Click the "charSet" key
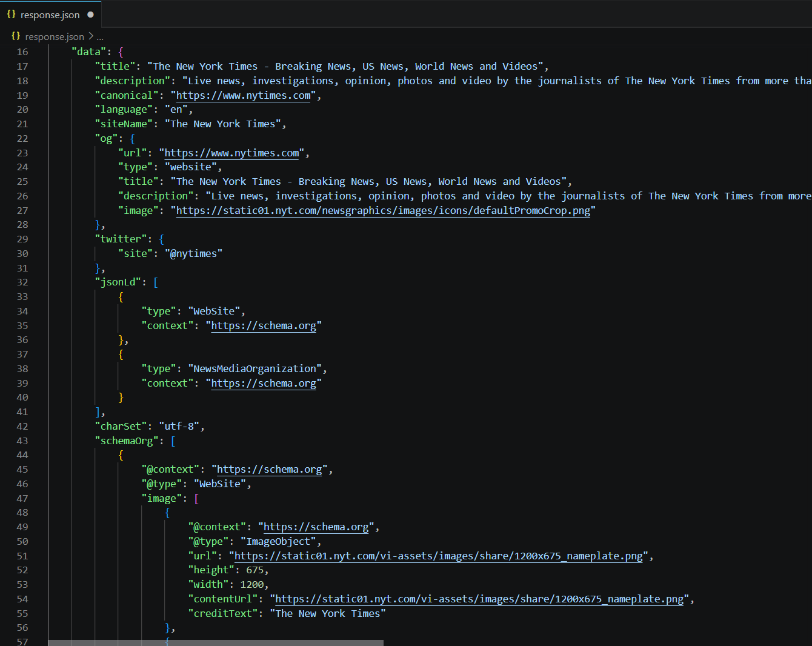The height and width of the screenshot is (646, 812). pos(121,426)
